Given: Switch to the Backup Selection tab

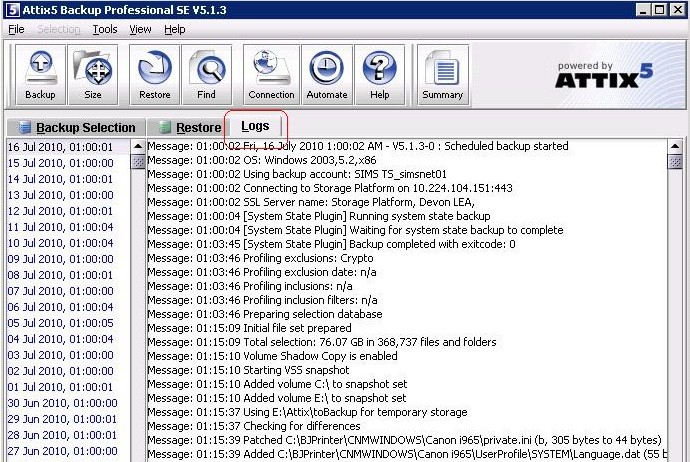Looking at the screenshot, I should click(x=76, y=128).
